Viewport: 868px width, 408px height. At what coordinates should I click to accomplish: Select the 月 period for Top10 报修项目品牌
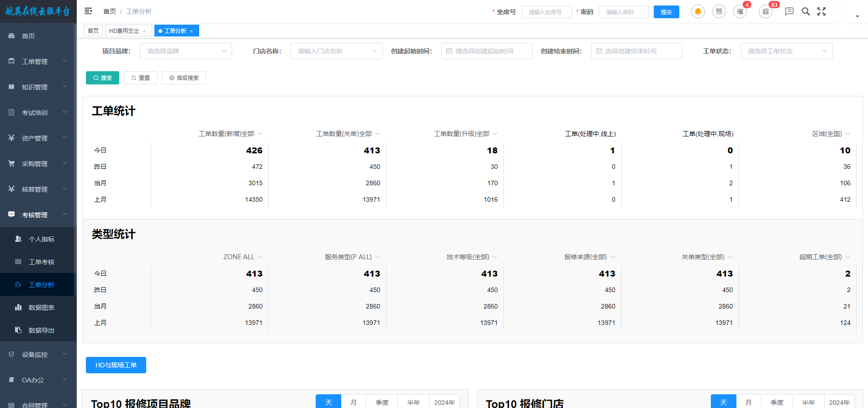tap(353, 402)
